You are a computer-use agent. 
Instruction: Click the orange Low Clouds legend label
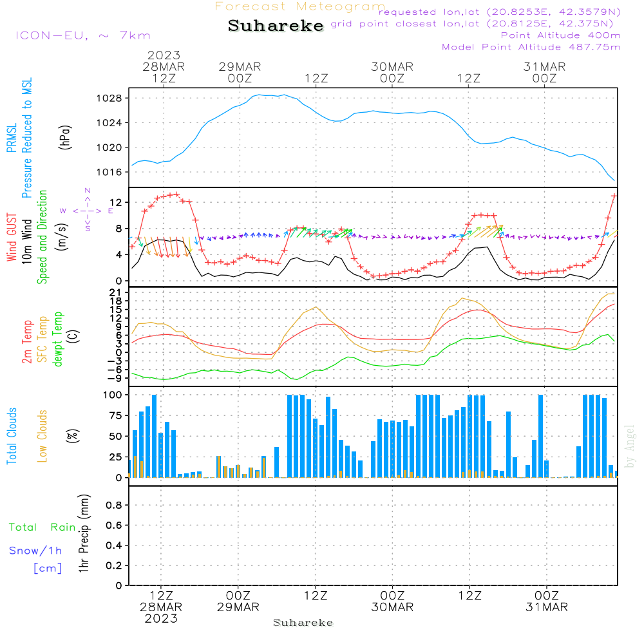pyautogui.click(x=43, y=436)
